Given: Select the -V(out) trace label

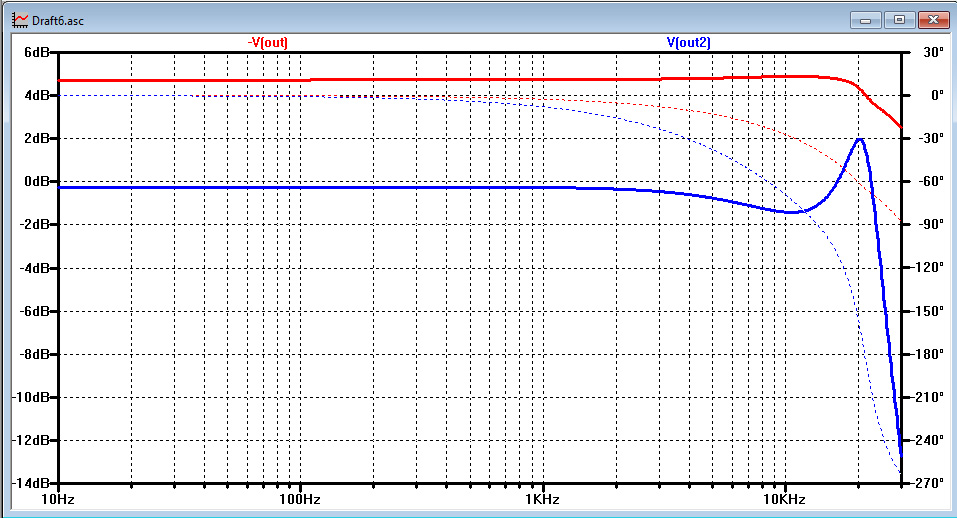Looking at the screenshot, I should point(267,42).
